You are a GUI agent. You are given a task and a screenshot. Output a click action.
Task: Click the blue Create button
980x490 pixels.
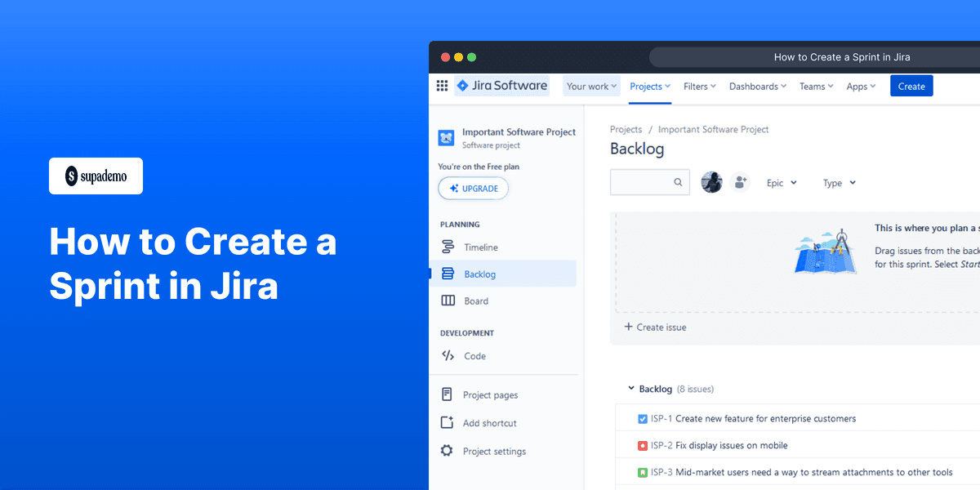911,85
